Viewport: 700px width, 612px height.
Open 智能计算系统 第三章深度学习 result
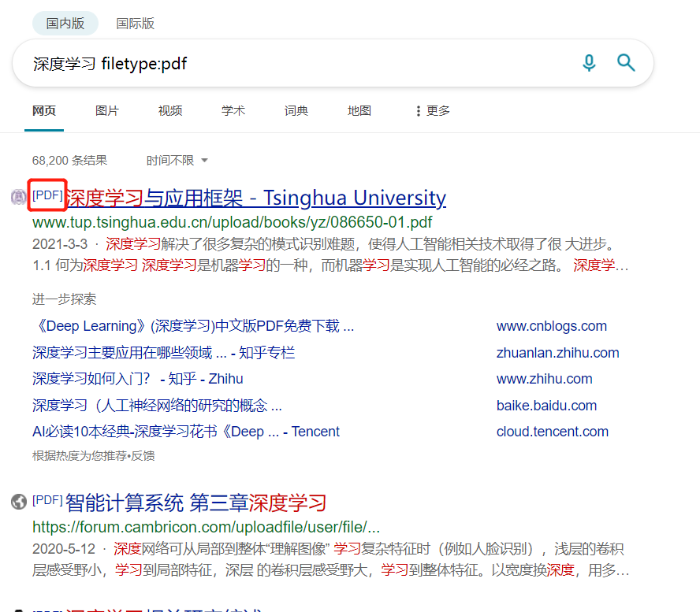point(196,503)
